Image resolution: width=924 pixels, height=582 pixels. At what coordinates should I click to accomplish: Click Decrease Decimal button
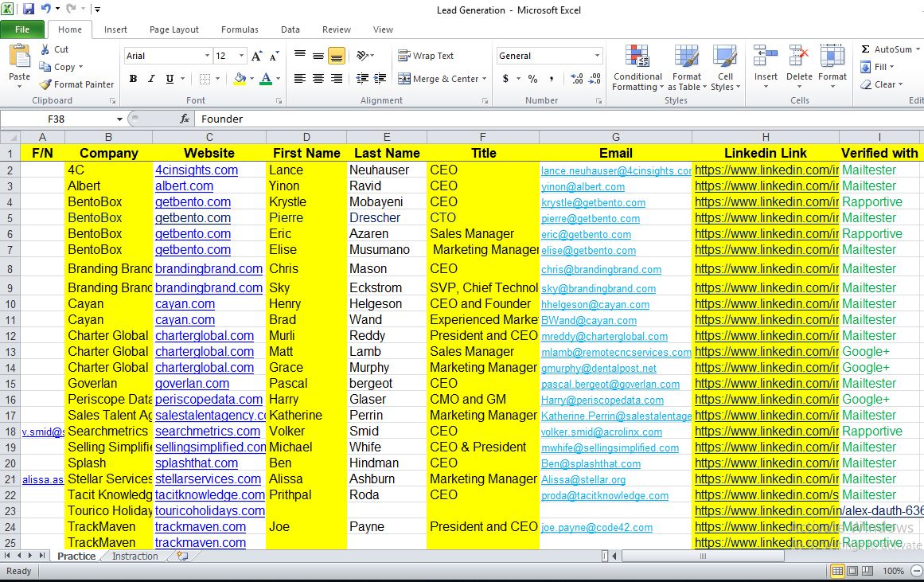coord(595,79)
